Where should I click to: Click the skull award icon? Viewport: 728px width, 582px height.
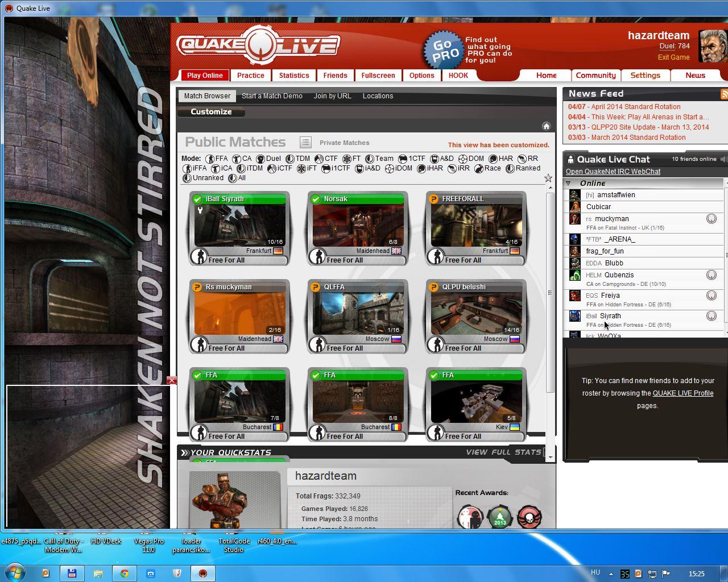point(529,517)
